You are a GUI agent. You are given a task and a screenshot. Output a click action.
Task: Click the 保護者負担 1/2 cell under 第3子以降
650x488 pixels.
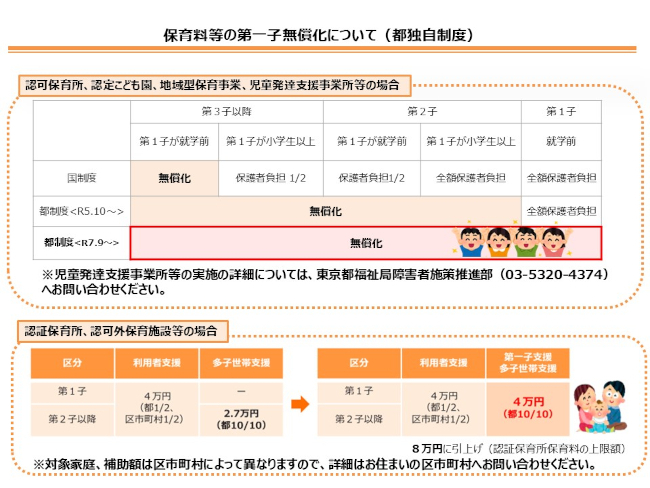click(x=271, y=178)
